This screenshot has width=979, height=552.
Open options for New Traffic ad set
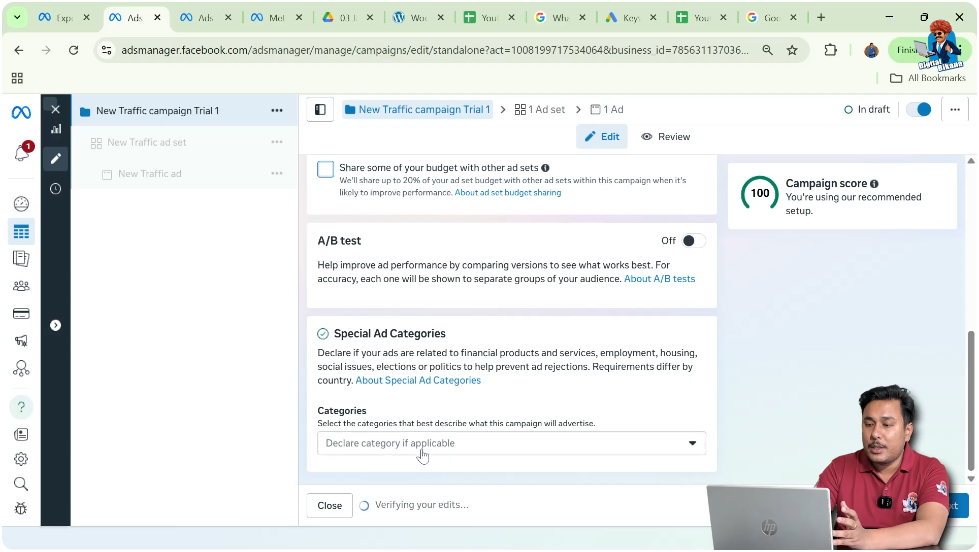[277, 142]
